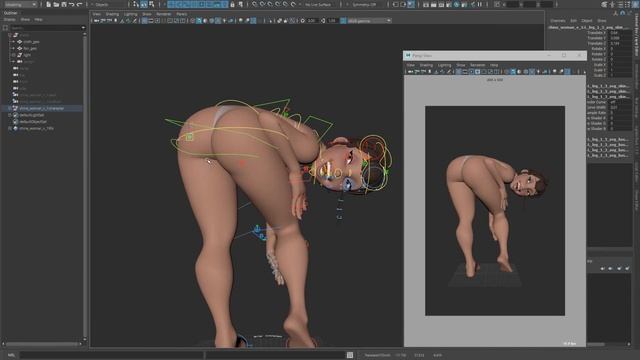Select defaultLightSet in the Outliner
The image size is (640, 360).
pyautogui.click(x=32, y=115)
